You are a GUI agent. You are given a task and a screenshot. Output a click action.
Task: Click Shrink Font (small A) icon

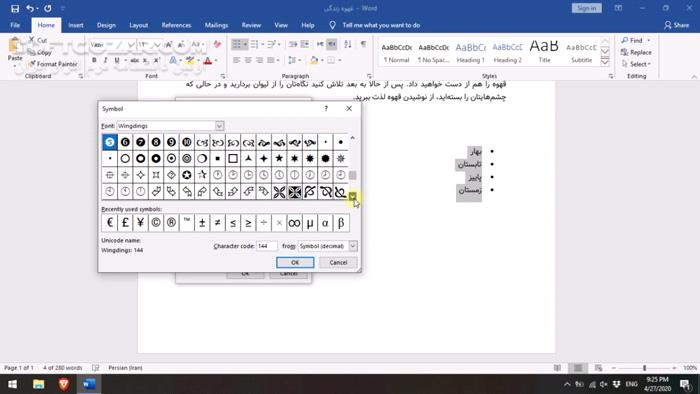click(181, 45)
